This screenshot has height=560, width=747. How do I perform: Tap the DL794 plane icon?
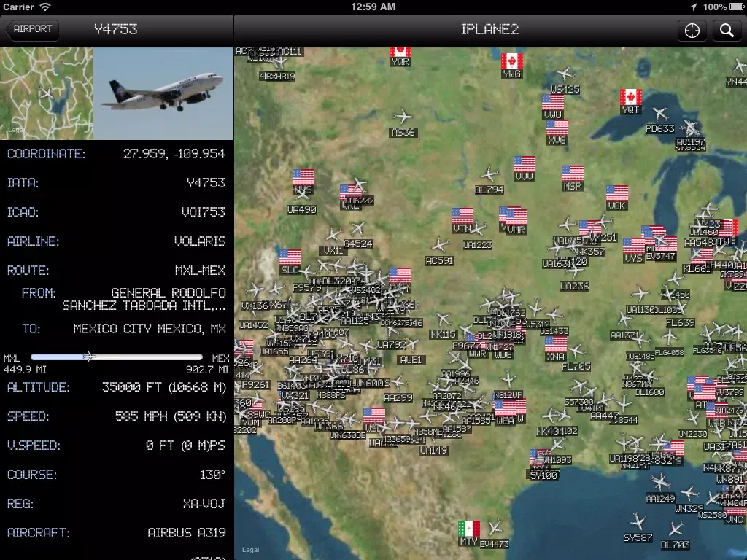[x=489, y=174]
